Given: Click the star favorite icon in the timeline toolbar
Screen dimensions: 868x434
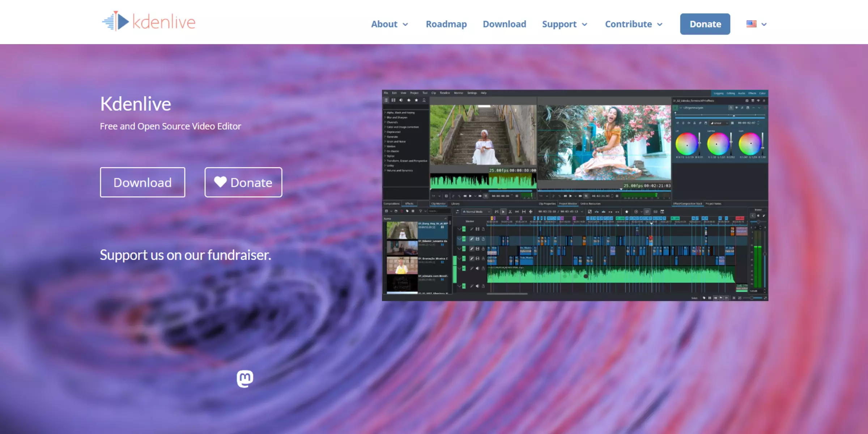Looking at the screenshot, I should pos(626,212).
